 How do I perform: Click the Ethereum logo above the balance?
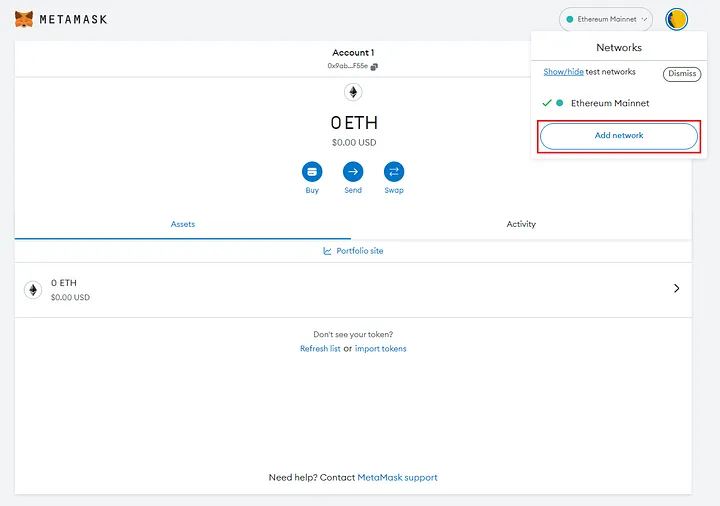pyautogui.click(x=353, y=92)
